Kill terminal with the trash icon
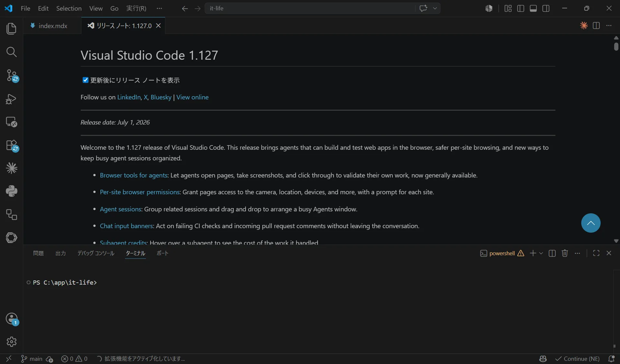 pyautogui.click(x=565, y=253)
